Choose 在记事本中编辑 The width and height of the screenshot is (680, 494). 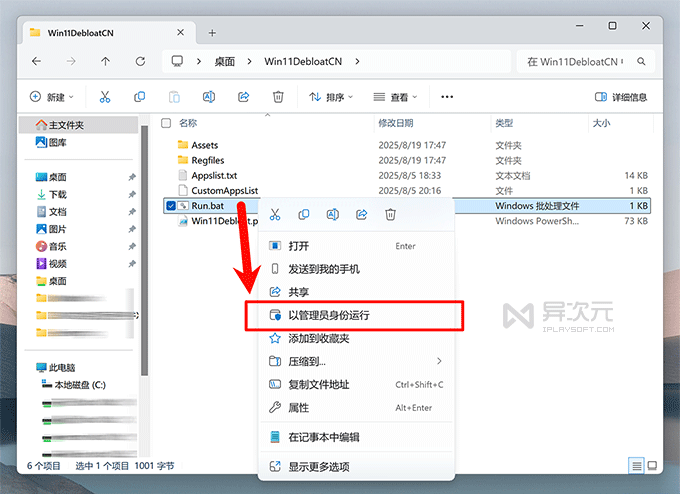(x=356, y=437)
